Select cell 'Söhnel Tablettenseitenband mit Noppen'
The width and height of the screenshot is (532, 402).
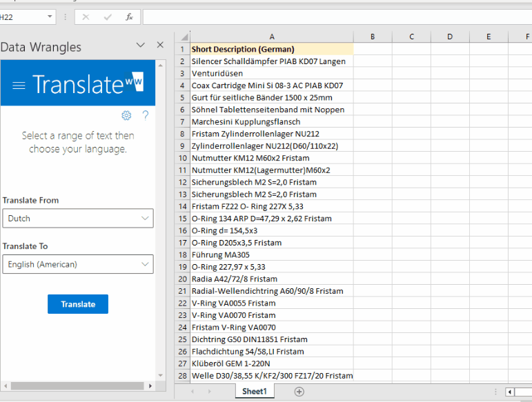(272, 110)
